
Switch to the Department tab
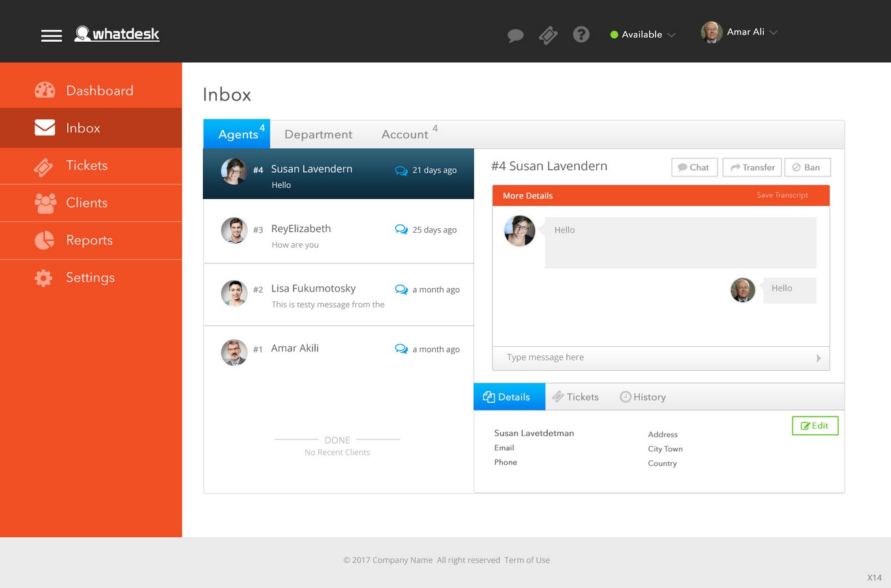[318, 134]
